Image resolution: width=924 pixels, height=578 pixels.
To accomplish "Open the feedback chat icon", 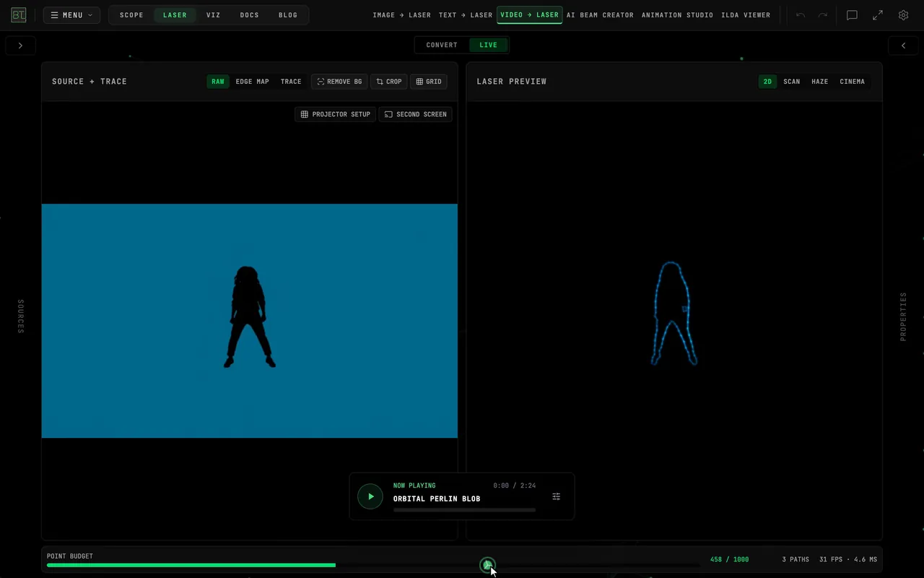I will pos(852,15).
